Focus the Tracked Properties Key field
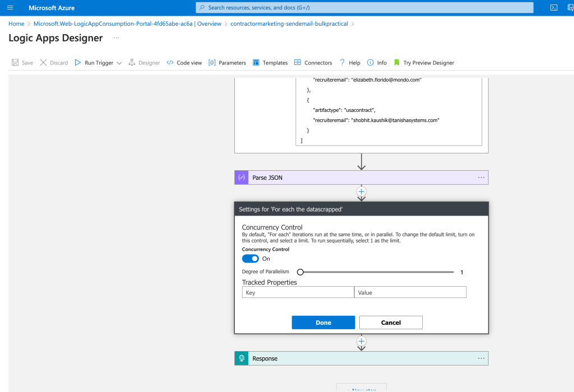The image size is (574, 392). coord(298,292)
